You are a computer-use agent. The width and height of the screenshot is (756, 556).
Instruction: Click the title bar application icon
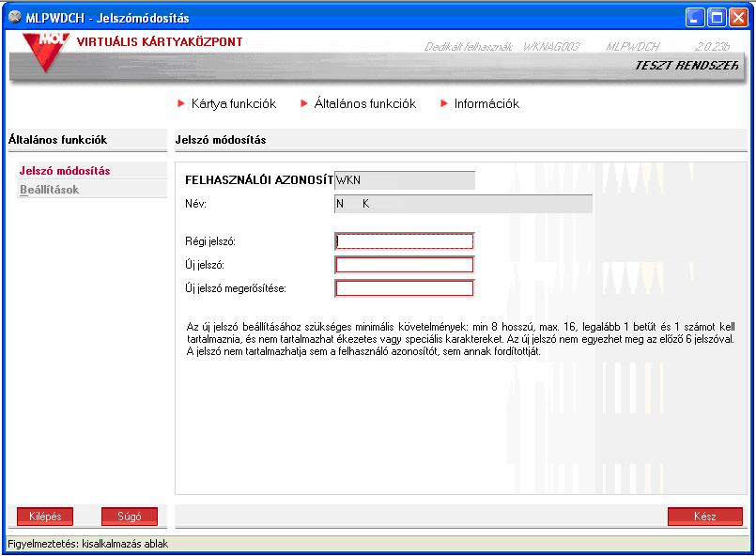click(x=15, y=17)
